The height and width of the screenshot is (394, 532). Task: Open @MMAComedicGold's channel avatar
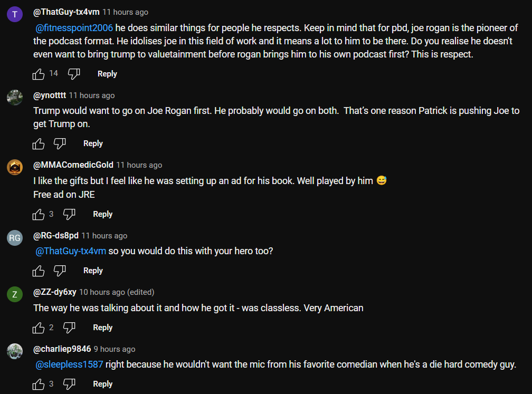pos(15,167)
